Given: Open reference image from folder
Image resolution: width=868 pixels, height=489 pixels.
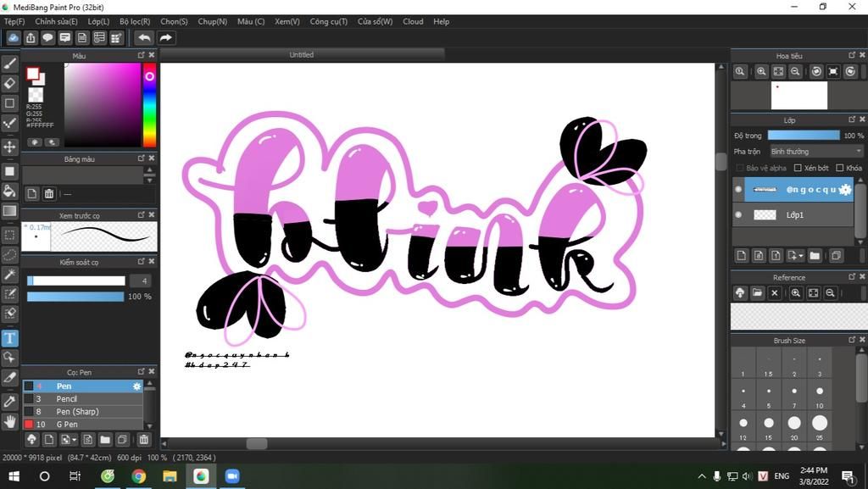Looking at the screenshot, I should click(x=757, y=293).
